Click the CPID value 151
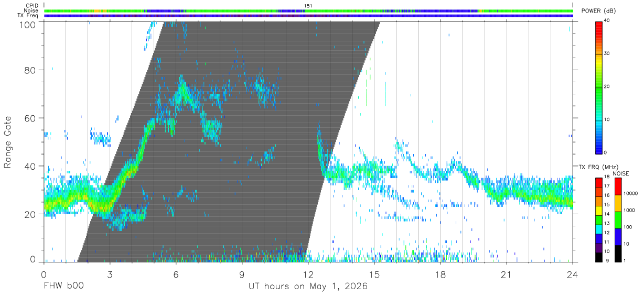This screenshot has width=644, height=297. tap(308, 6)
